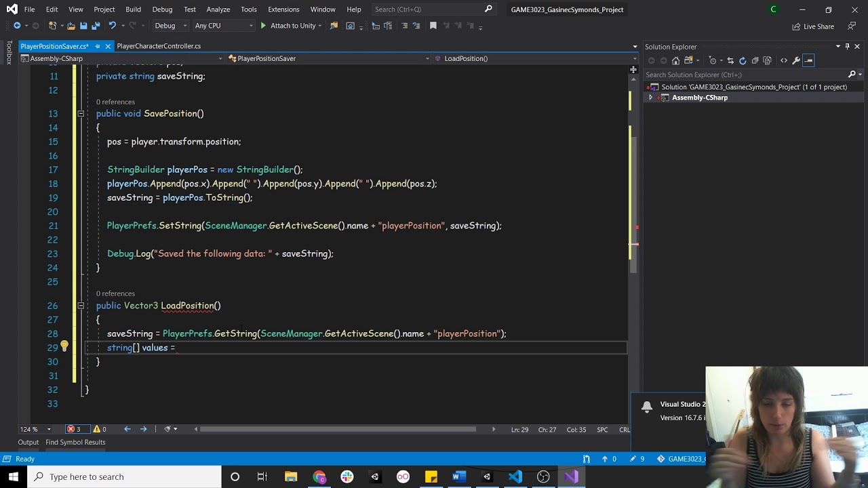Image resolution: width=868 pixels, height=488 pixels.
Task: Open the Build menu
Action: point(133,9)
